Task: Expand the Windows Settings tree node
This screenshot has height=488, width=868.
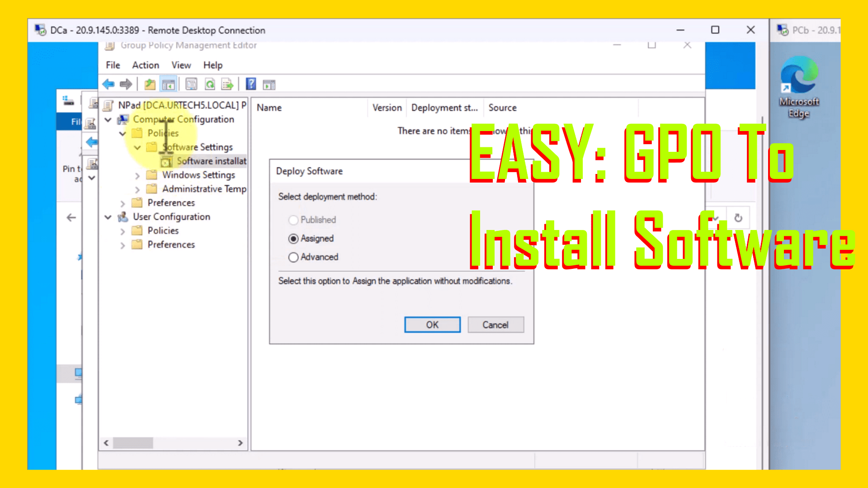Action: [137, 175]
